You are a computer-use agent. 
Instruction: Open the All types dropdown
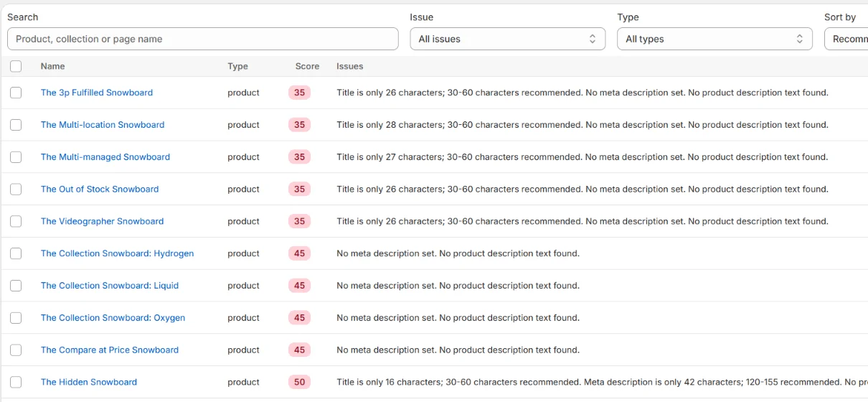click(x=714, y=39)
